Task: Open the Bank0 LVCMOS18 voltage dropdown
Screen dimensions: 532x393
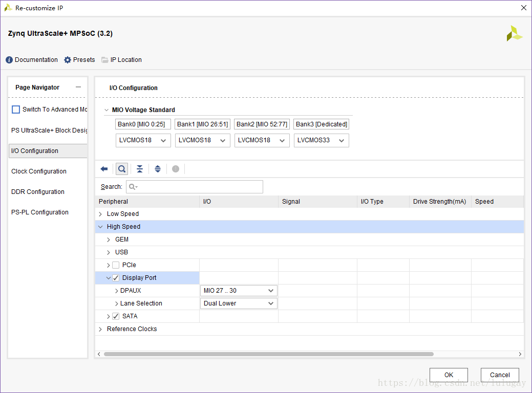Action: (x=143, y=140)
